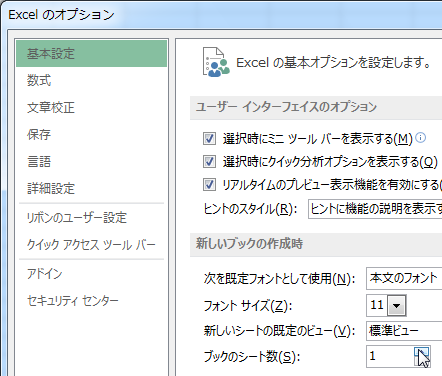Open the 文章校正 options category
This screenshot has height=376, width=442.
click(x=91, y=108)
